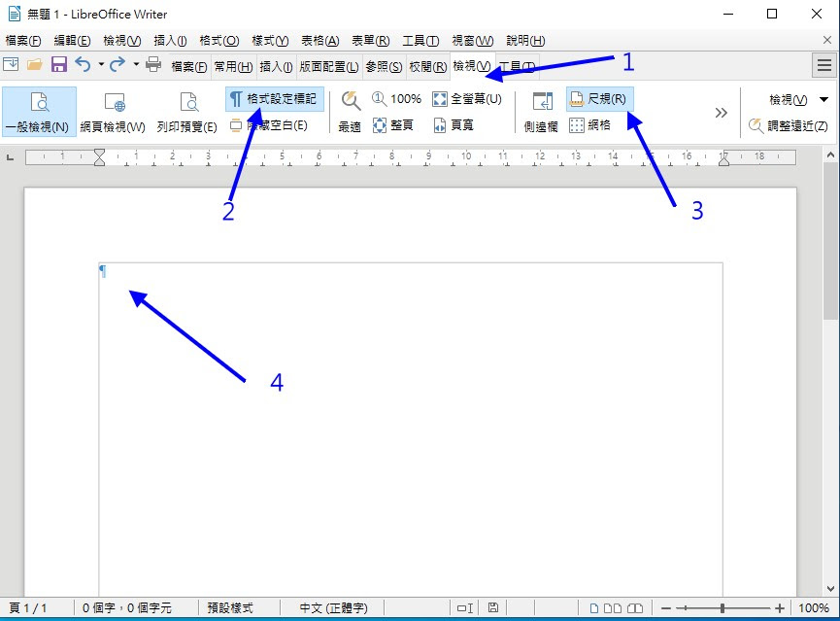Viewport: 840px width, 621px height.
Task: Open the 樣式(Y) menu
Action: tap(270, 41)
